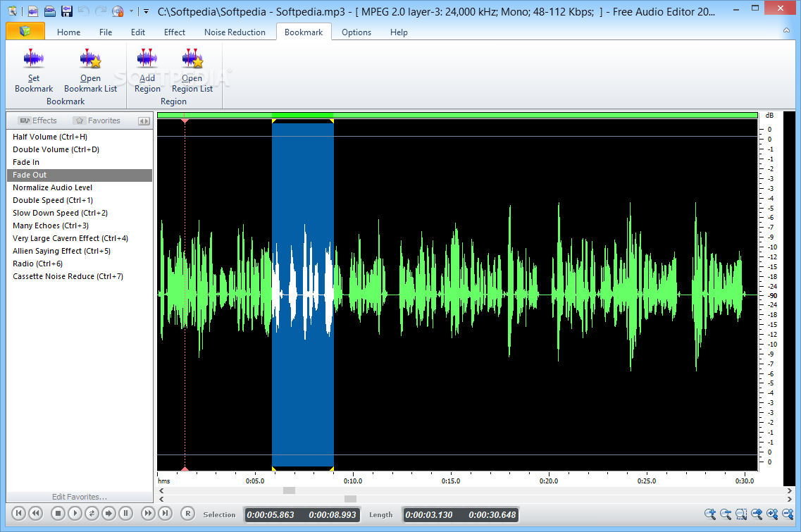Image resolution: width=801 pixels, height=532 pixels.
Task: Click the Rewind playback button
Action: 35,513
